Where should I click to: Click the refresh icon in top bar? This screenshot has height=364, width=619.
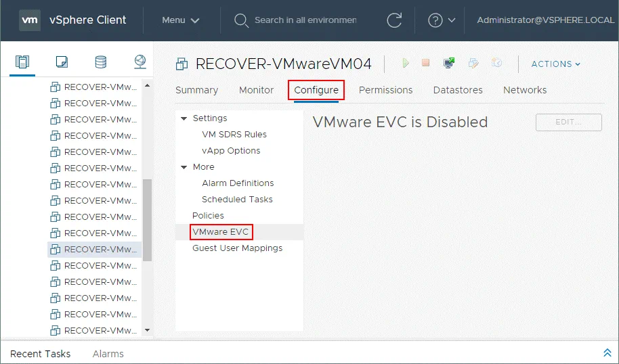coord(394,20)
